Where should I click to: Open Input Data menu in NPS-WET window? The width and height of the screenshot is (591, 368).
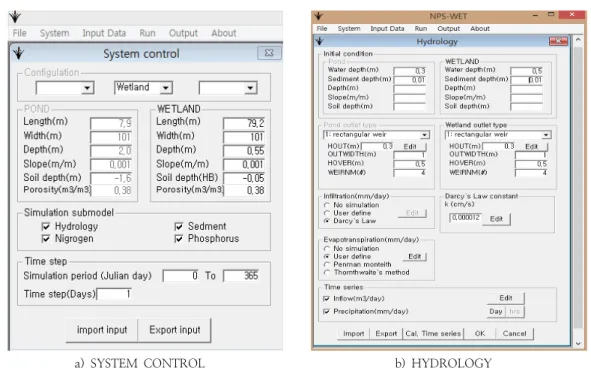pyautogui.click(x=387, y=29)
